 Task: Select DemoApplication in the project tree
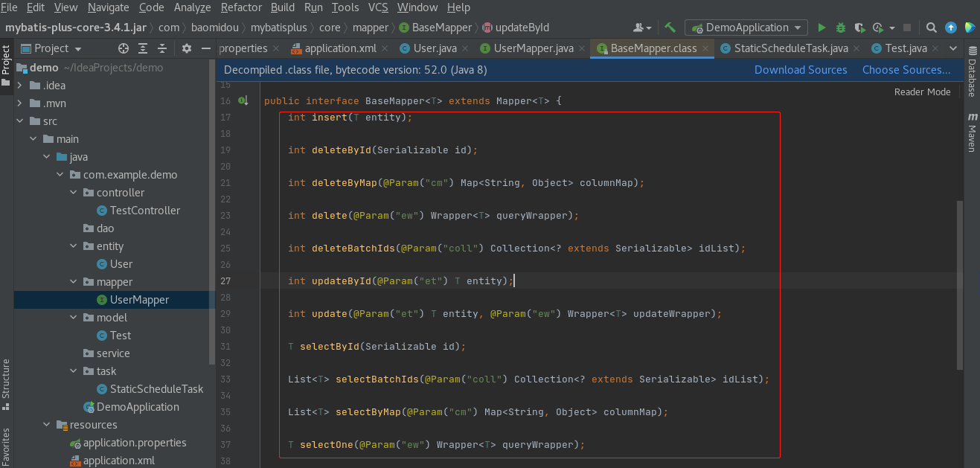138,407
